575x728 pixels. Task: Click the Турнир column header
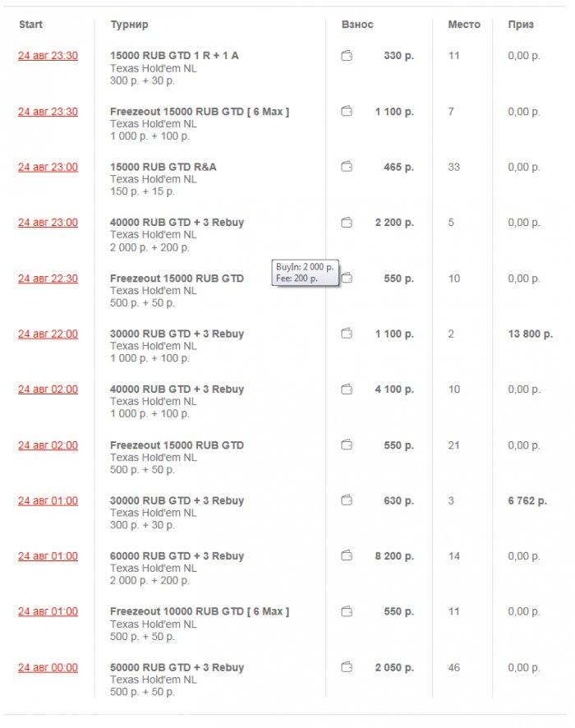pyautogui.click(x=129, y=25)
